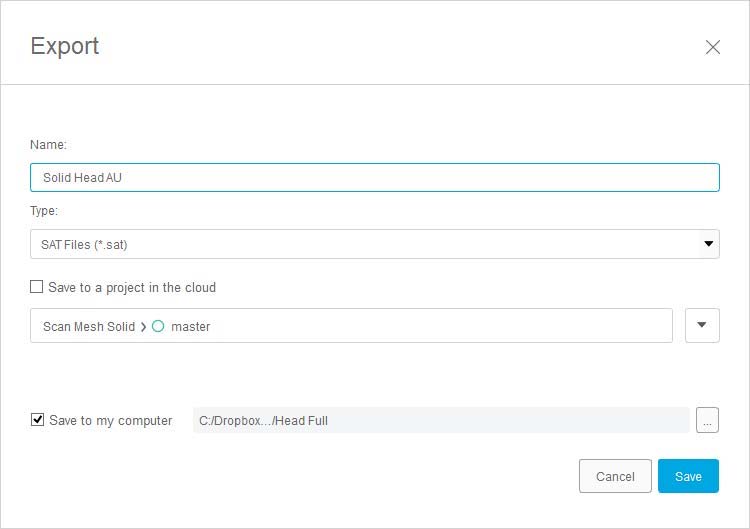Click the chevron after Scan Mesh Solid

coord(143,327)
